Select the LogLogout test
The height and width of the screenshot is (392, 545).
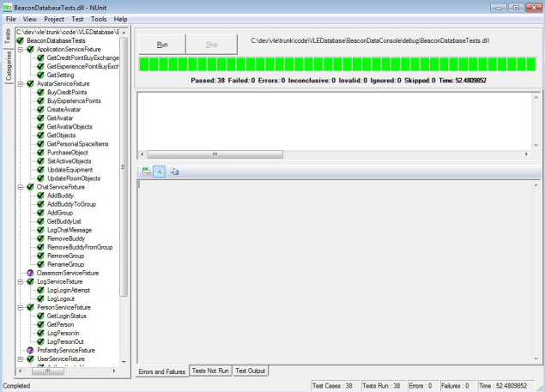click(x=61, y=299)
